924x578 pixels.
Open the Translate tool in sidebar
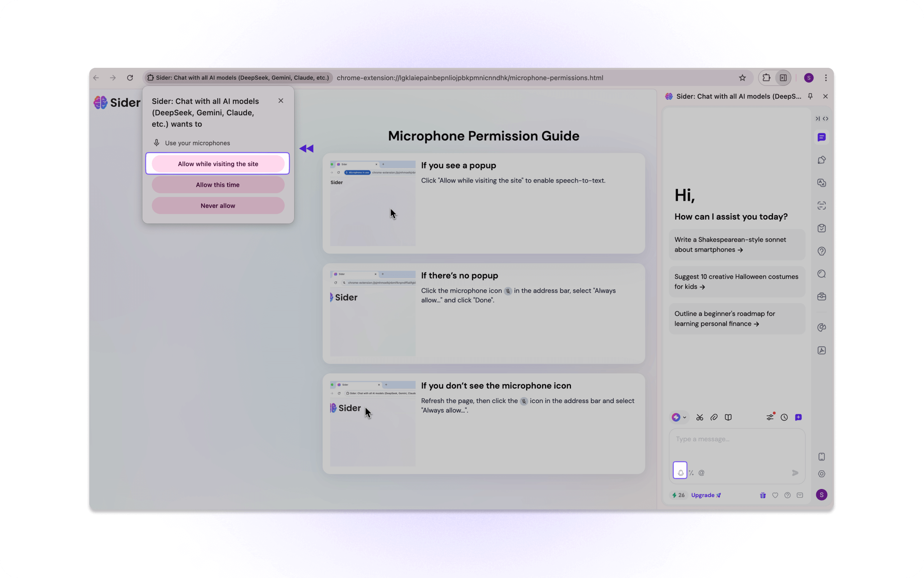(x=822, y=183)
